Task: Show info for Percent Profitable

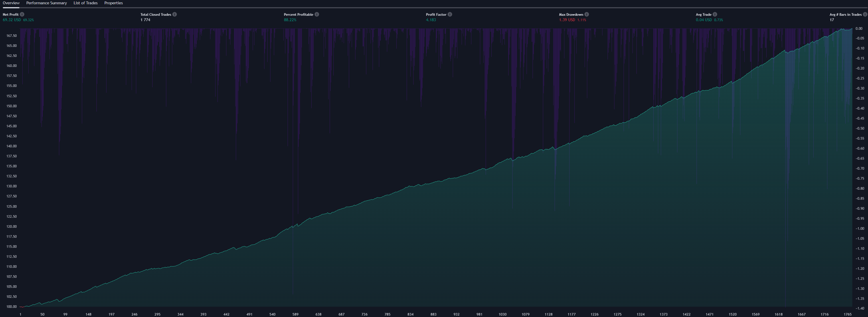Action: pos(317,15)
